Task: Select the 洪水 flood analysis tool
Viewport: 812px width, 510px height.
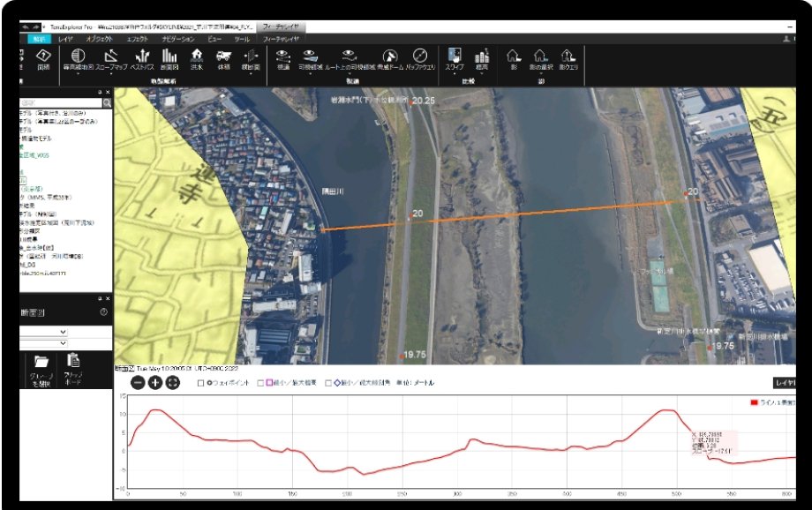Action: (x=197, y=59)
